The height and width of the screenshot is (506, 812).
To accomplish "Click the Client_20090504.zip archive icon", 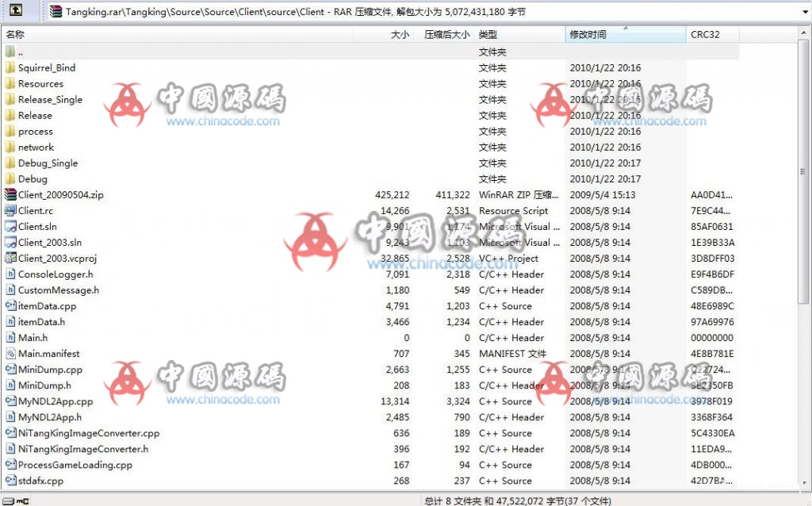I will pyautogui.click(x=10, y=195).
